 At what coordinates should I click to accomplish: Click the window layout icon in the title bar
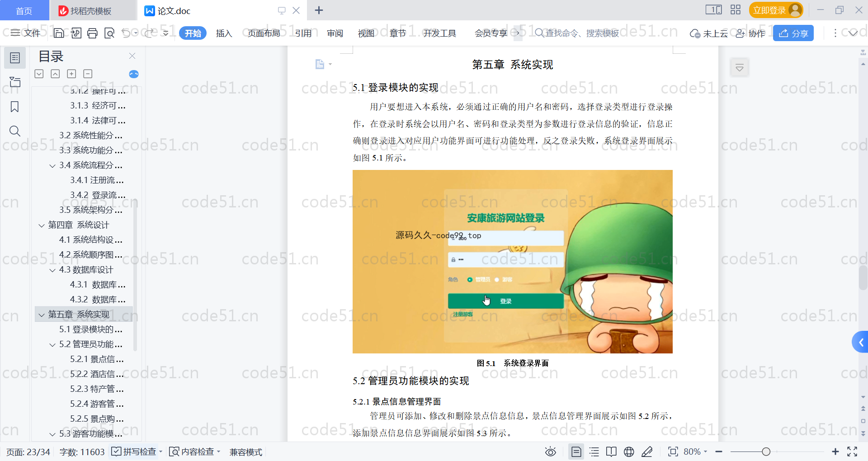point(713,10)
